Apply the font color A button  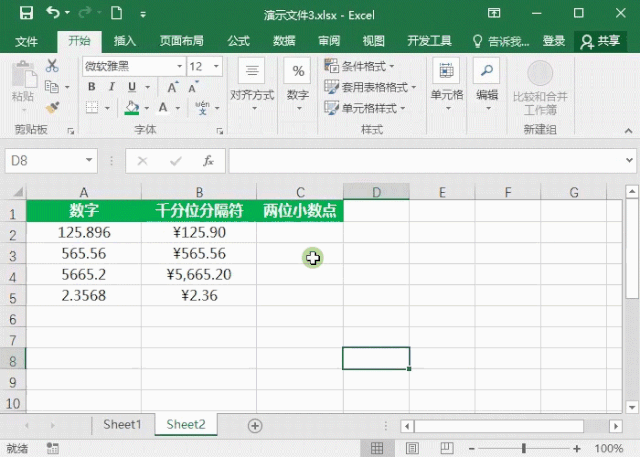[x=163, y=108]
